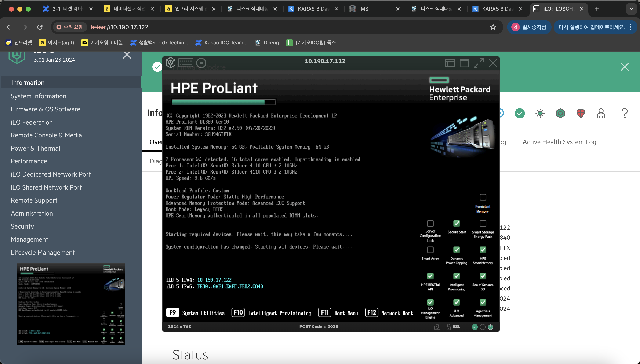Switch console to docked layout icon
The image size is (640, 364).
click(450, 63)
